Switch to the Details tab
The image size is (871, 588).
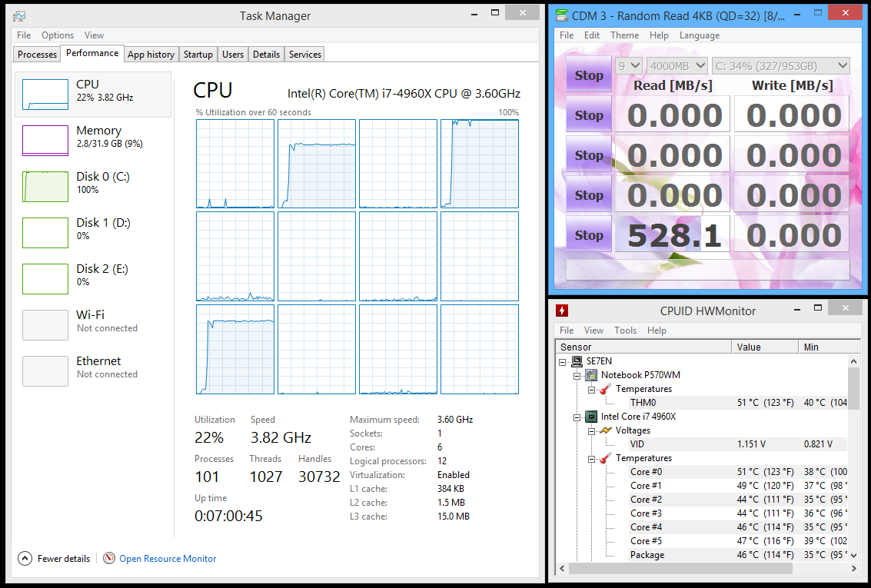[266, 55]
